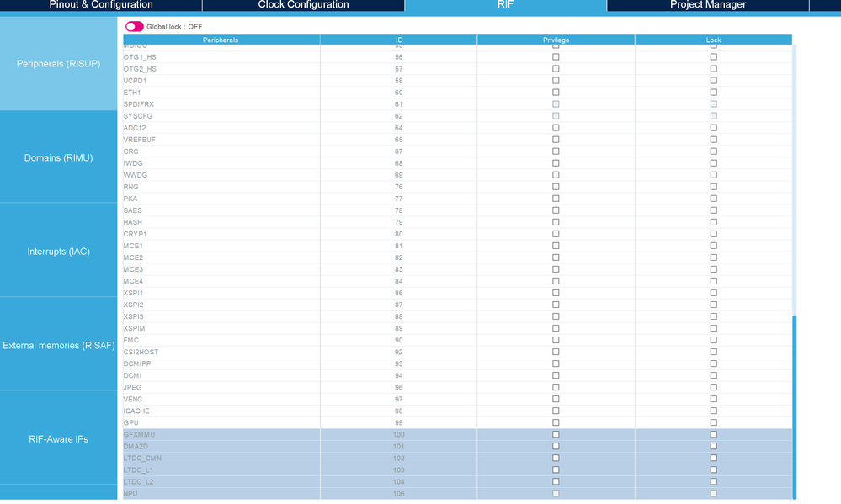Switch to the Clock Configuration tab

point(303,5)
